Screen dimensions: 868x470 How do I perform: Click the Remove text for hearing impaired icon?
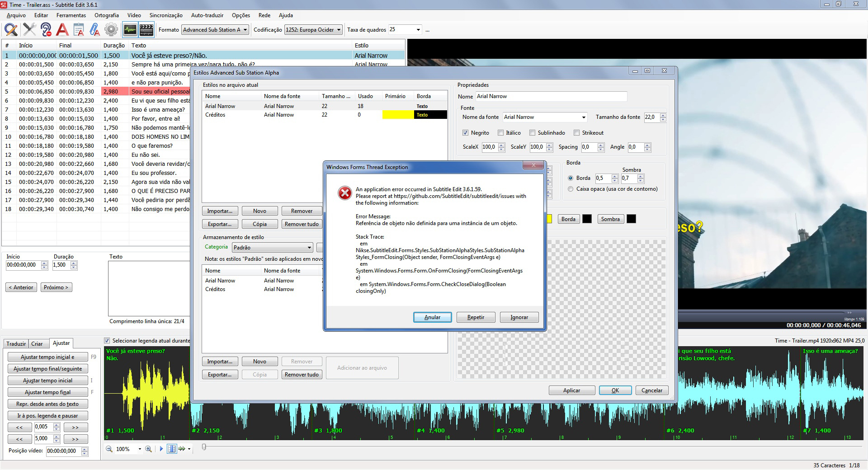(46, 29)
